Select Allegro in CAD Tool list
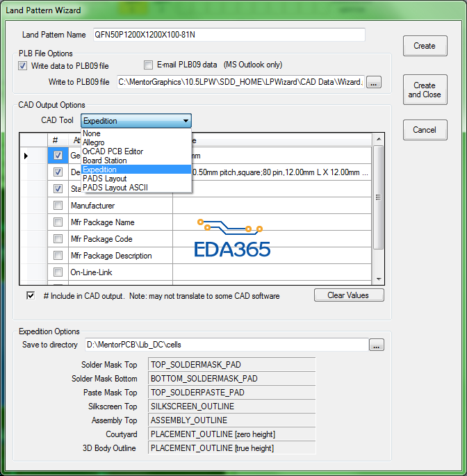The width and height of the screenshot is (467, 476). [x=136, y=142]
